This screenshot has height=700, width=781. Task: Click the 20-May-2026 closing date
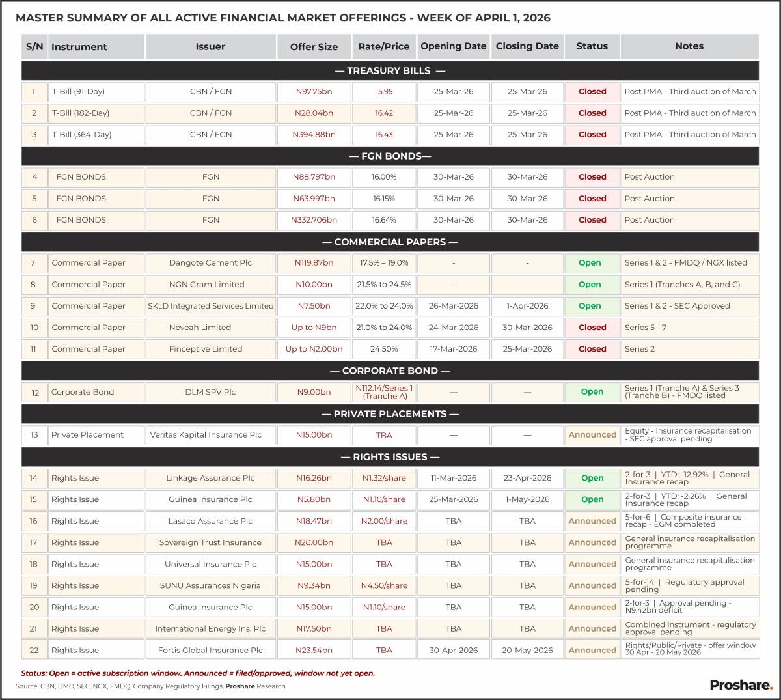click(x=527, y=650)
